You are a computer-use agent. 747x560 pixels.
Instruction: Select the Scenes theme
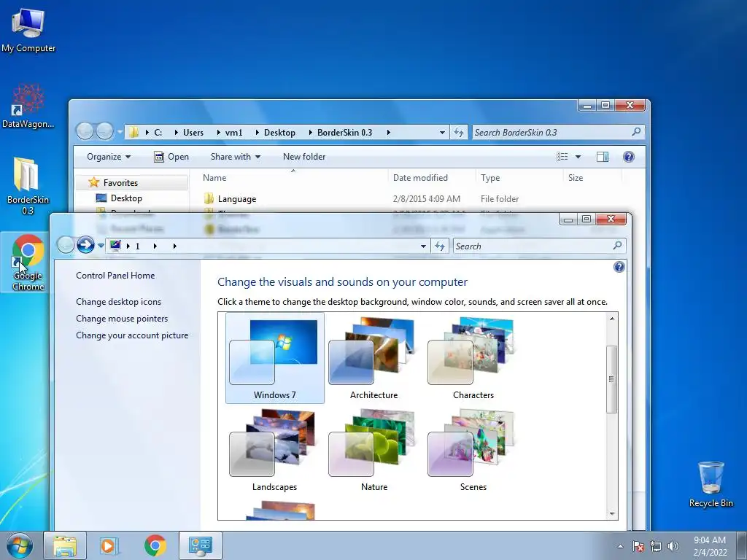pyautogui.click(x=473, y=450)
